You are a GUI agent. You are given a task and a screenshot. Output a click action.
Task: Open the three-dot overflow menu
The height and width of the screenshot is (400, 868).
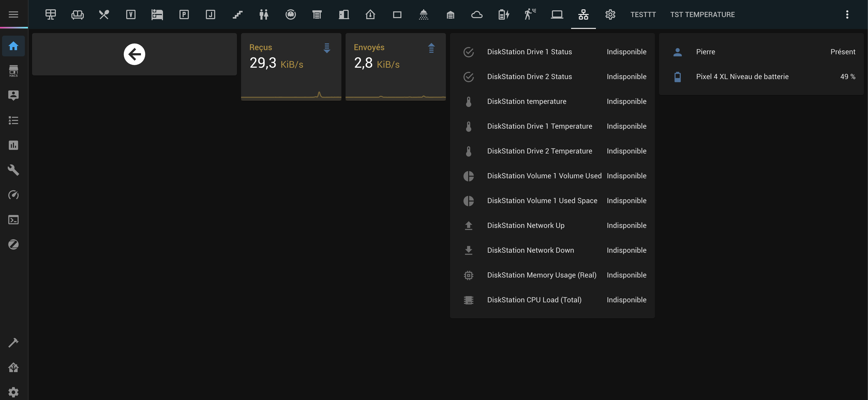(847, 14)
